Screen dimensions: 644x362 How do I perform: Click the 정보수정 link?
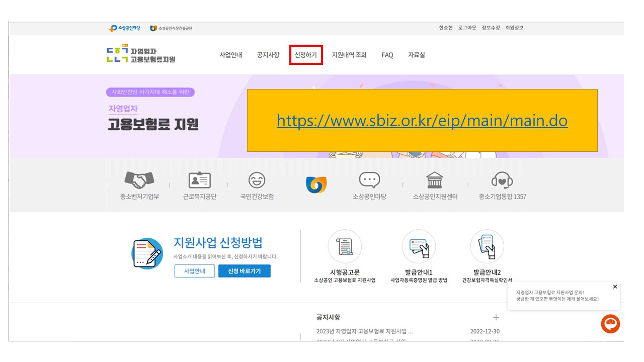point(491,28)
